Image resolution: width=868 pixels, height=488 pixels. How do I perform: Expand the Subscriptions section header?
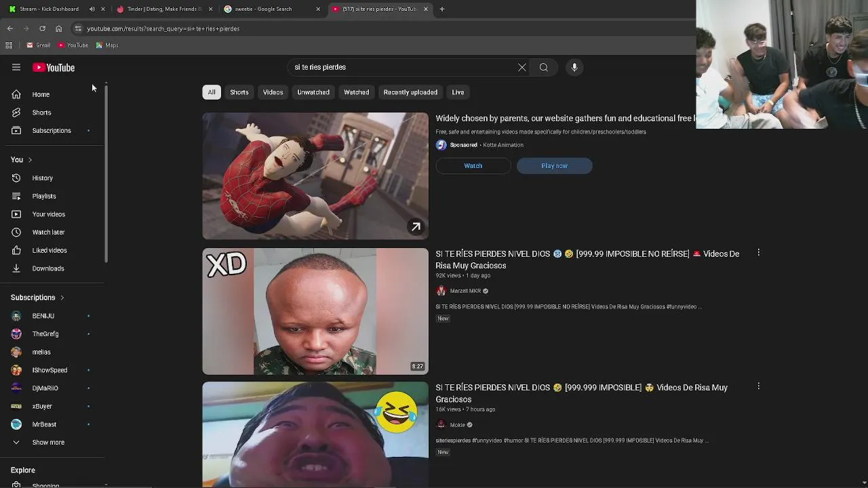[37, 298]
